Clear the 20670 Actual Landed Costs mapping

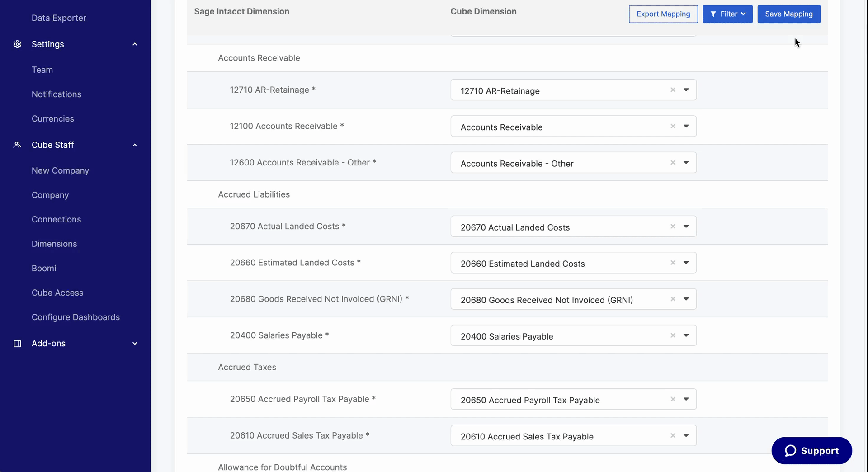coord(673,227)
